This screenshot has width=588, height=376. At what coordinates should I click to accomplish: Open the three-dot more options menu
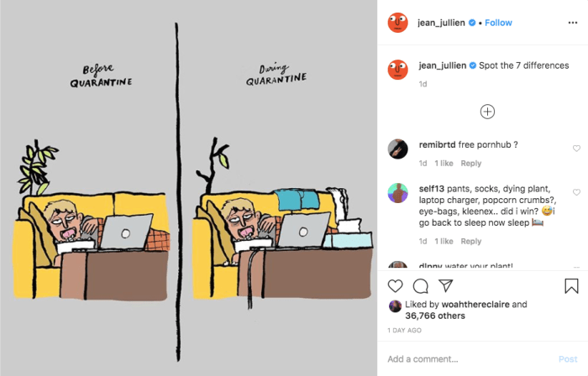pyautogui.click(x=573, y=23)
